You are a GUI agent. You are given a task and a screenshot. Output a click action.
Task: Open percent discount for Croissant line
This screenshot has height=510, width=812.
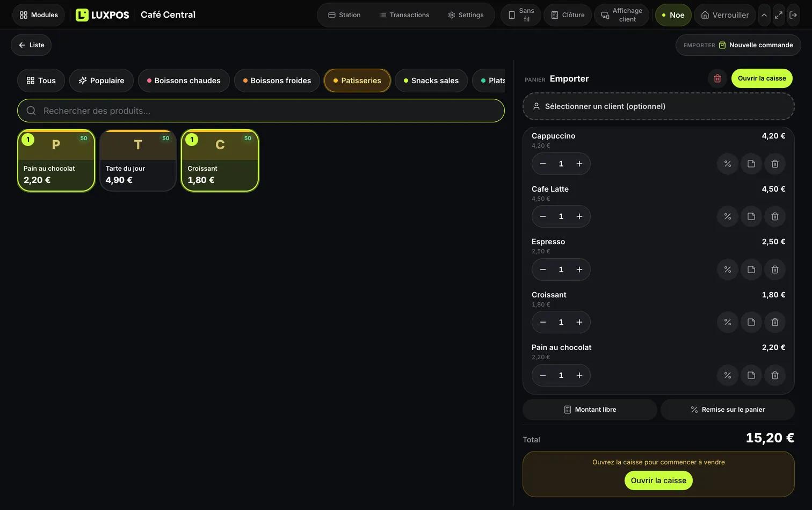click(x=727, y=322)
